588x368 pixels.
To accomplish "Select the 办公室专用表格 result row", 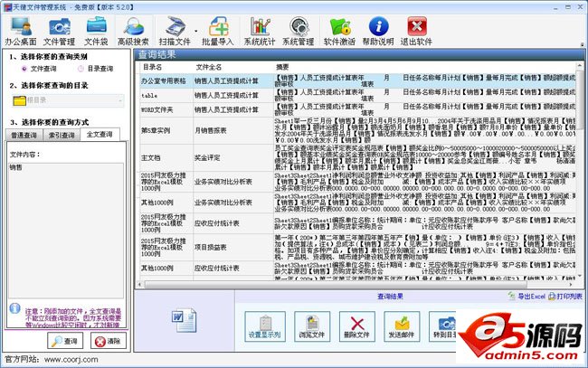I will [357, 81].
